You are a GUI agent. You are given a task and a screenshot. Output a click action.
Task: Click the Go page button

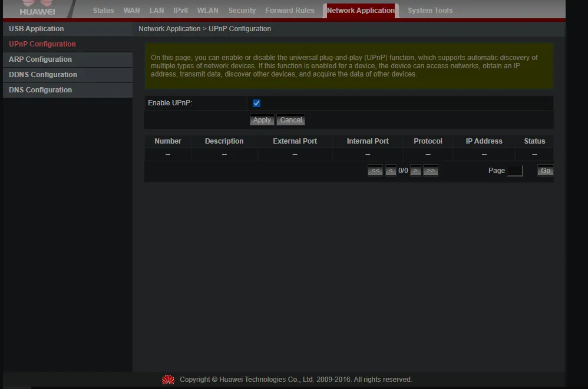(546, 171)
